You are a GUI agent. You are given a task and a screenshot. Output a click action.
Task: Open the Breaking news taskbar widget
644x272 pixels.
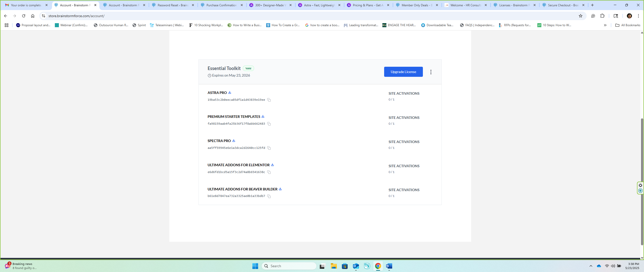[x=21, y=266]
